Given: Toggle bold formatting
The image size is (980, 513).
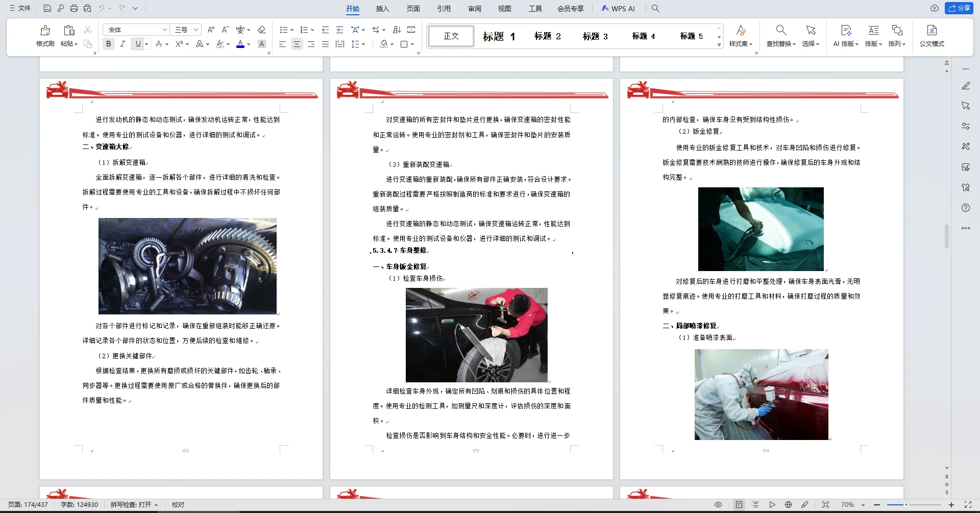Looking at the screenshot, I should tap(108, 44).
